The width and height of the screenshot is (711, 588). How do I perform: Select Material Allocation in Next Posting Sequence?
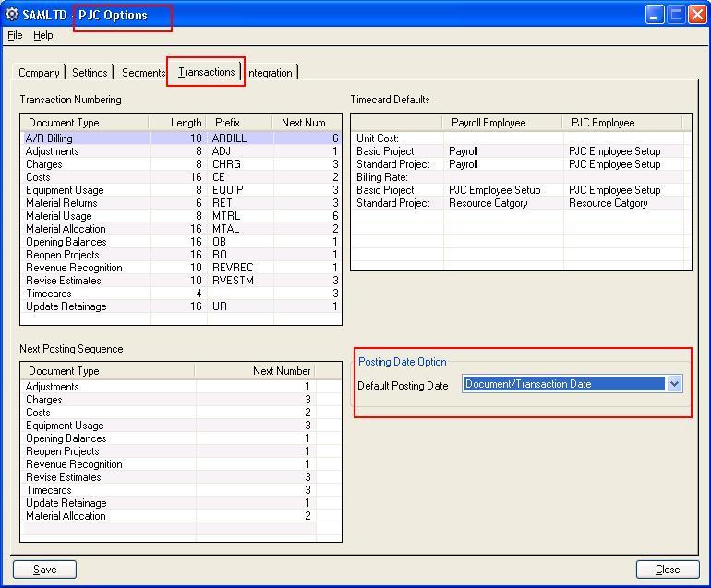170,516
